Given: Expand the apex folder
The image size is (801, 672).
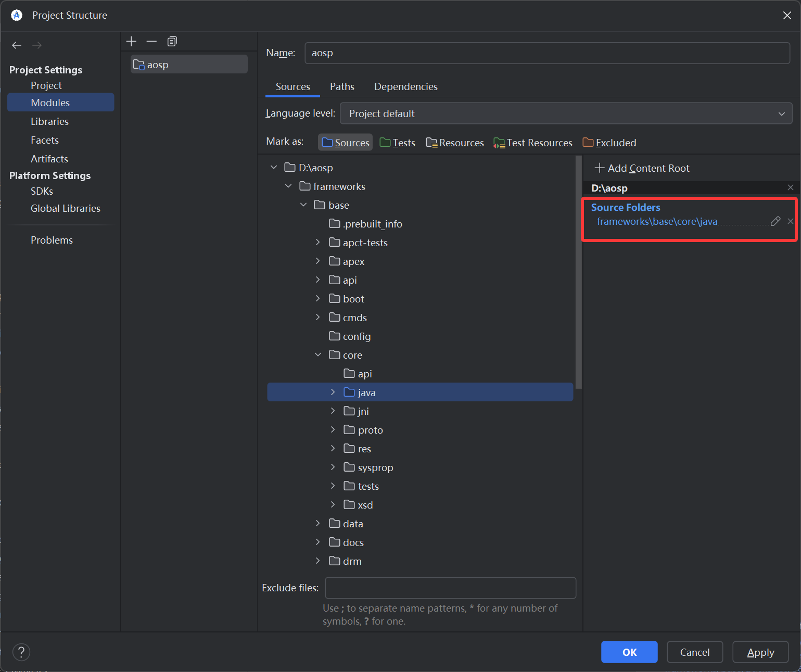Looking at the screenshot, I should coord(318,261).
